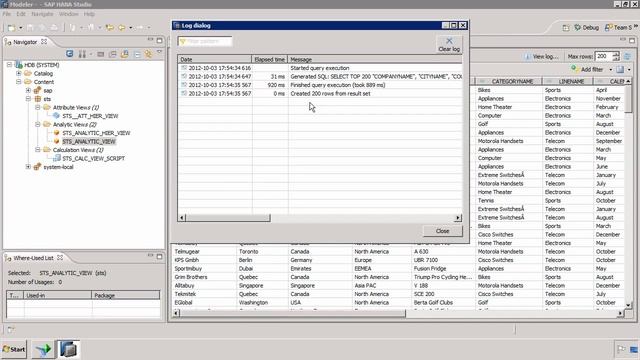Screen dimensions: 640x360
Task: Refresh the Navigator tree via toolbar icon
Action: point(70,54)
